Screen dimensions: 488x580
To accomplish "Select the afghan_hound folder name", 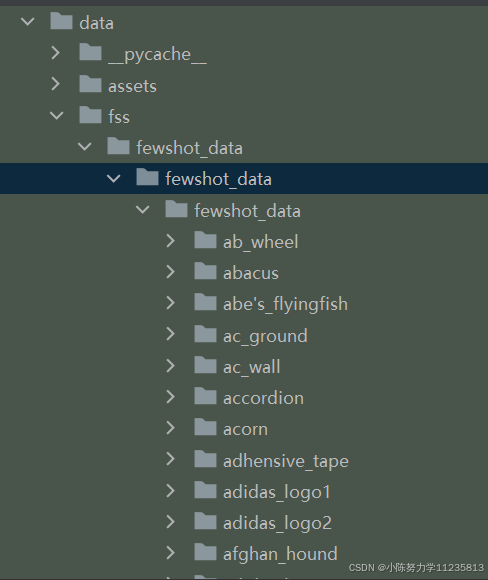I will pos(280,554).
